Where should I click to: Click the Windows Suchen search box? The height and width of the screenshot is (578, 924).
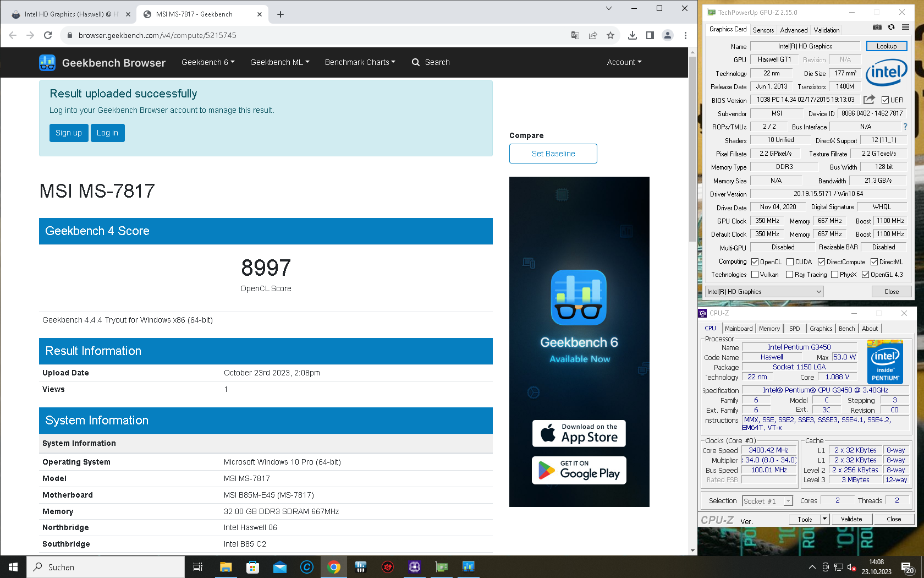[106, 567]
